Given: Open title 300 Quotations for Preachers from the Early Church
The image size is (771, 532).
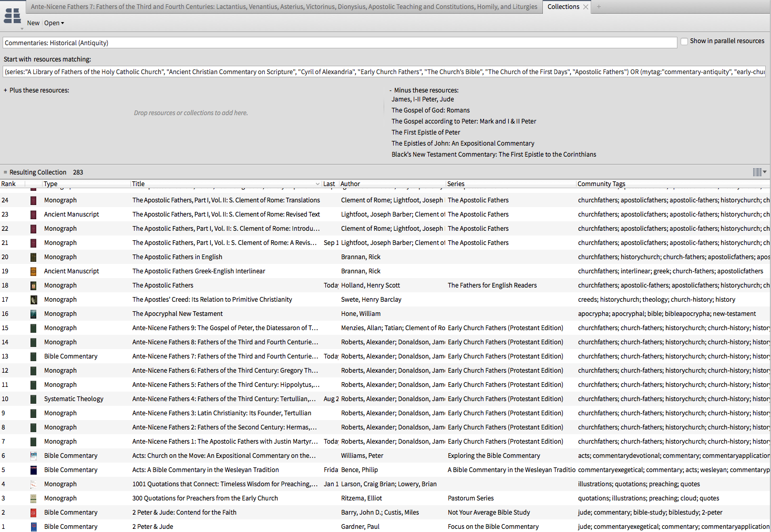Looking at the screenshot, I should coord(205,498).
